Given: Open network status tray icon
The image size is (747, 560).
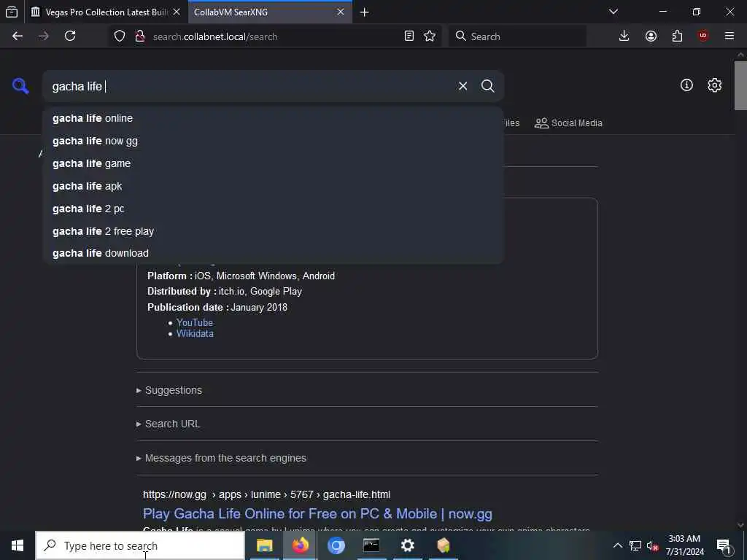Looking at the screenshot, I should click(x=635, y=545).
